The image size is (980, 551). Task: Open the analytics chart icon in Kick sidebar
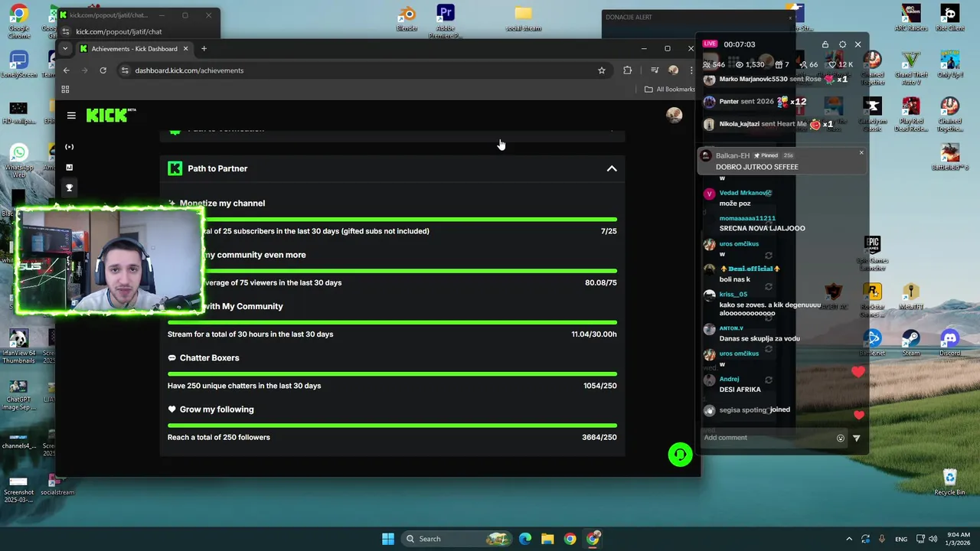pos(70,167)
